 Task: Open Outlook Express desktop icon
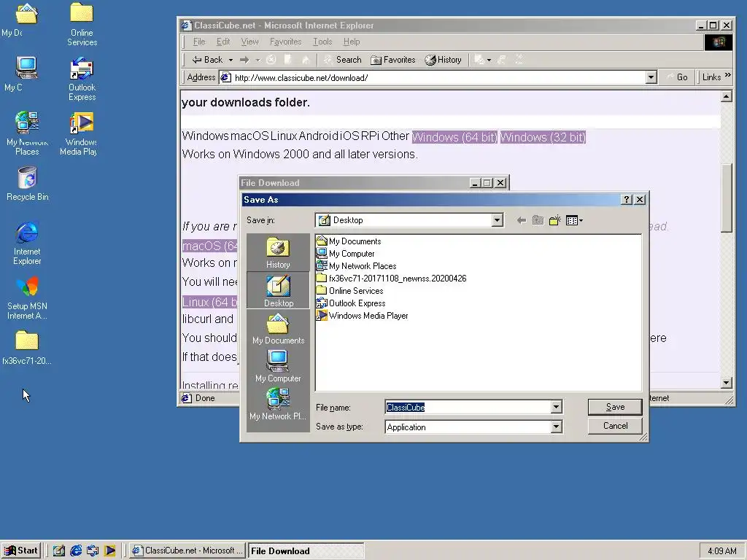[82, 79]
